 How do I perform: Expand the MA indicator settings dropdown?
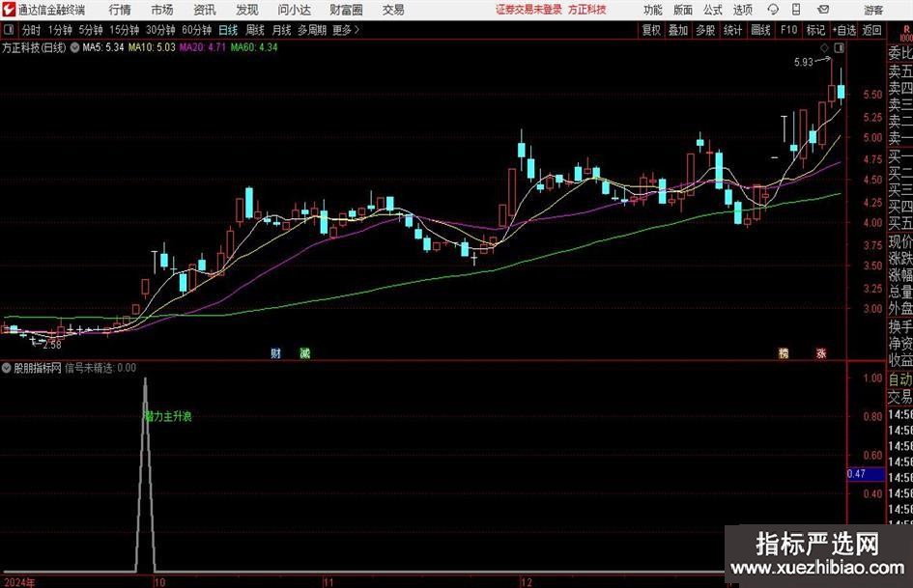pos(74,47)
